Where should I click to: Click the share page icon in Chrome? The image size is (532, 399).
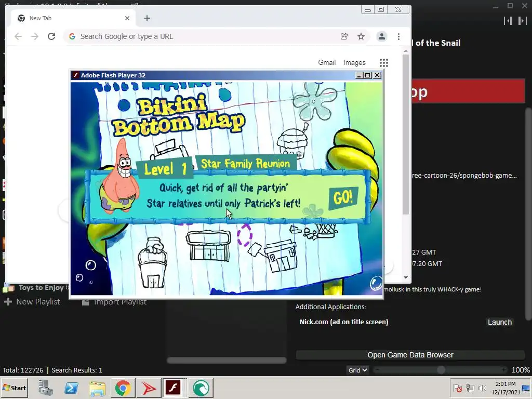(344, 36)
